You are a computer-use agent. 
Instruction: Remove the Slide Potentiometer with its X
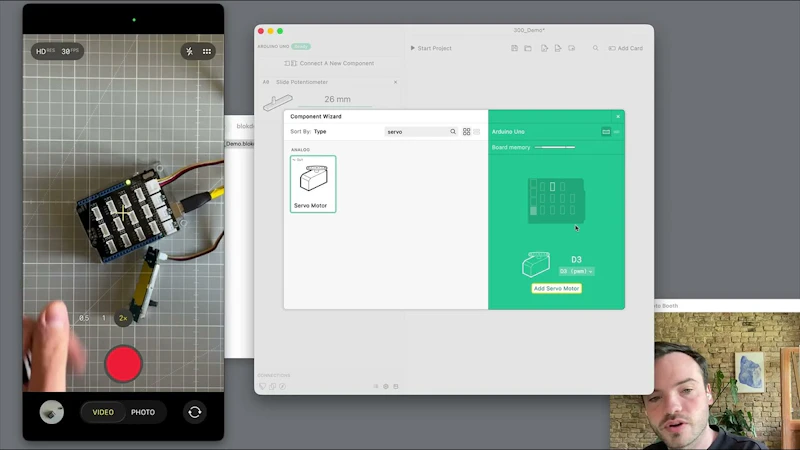pyautogui.click(x=395, y=82)
